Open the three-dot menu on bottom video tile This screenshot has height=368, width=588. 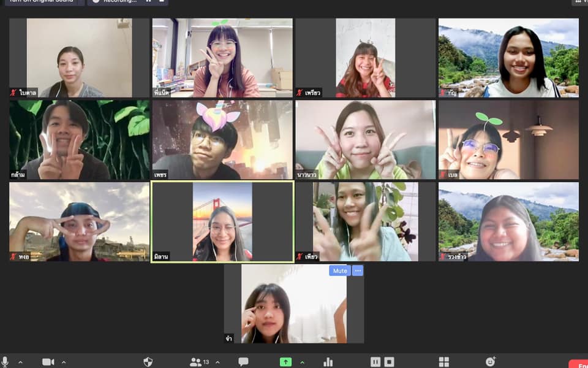point(358,270)
